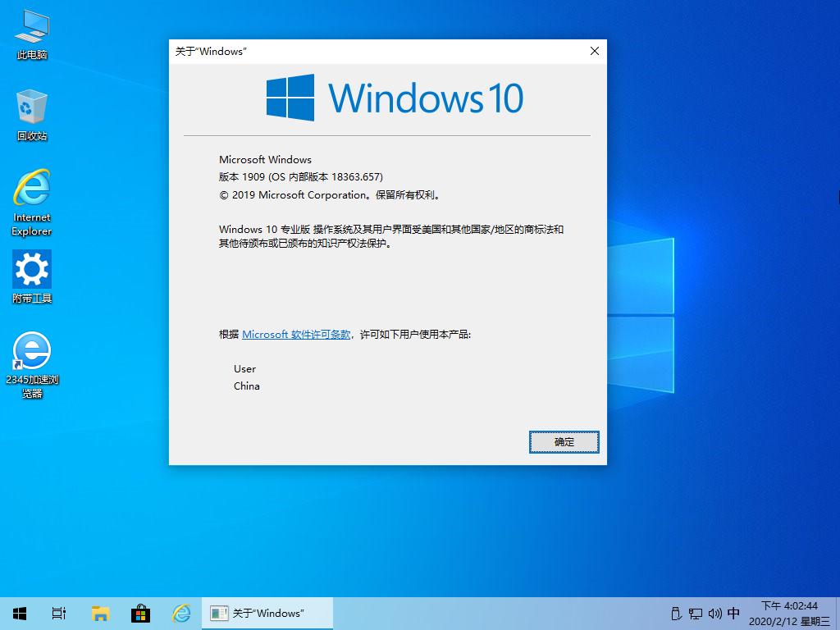
Task: Select the 附带工具 gear icon on desktop
Action: tap(32, 276)
